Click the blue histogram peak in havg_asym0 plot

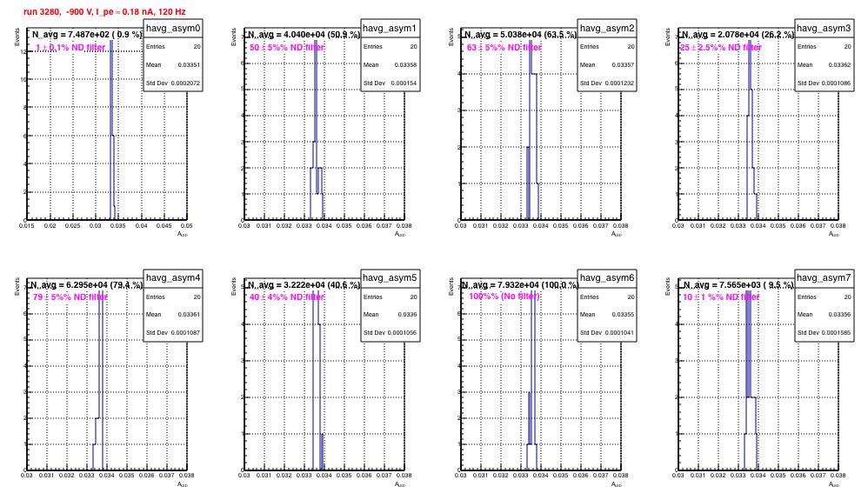point(112,130)
